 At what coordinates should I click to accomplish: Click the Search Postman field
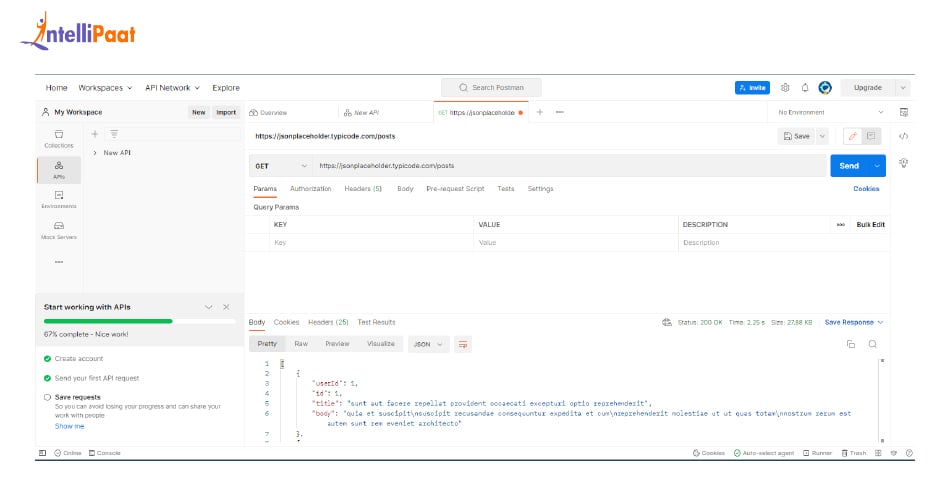pyautogui.click(x=491, y=88)
